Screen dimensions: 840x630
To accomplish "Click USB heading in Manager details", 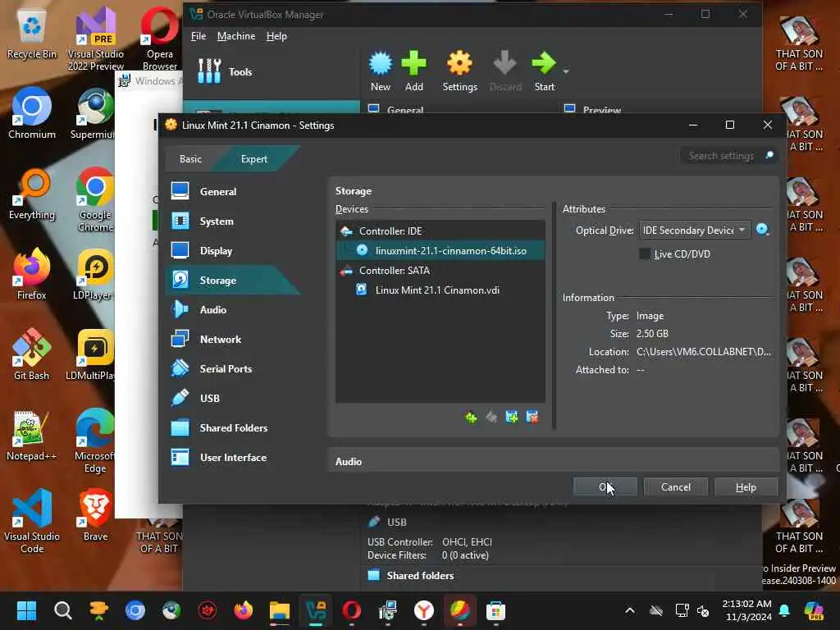I will tap(396, 522).
